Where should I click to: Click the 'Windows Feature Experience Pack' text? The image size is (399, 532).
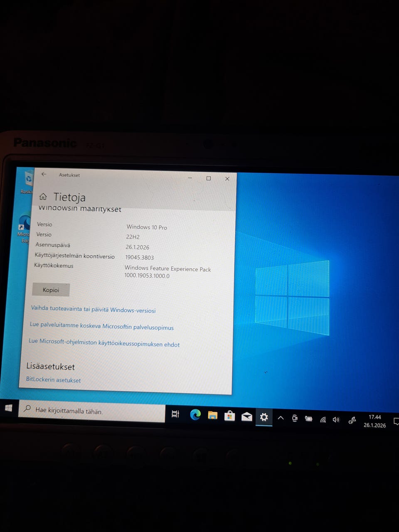tap(168, 268)
